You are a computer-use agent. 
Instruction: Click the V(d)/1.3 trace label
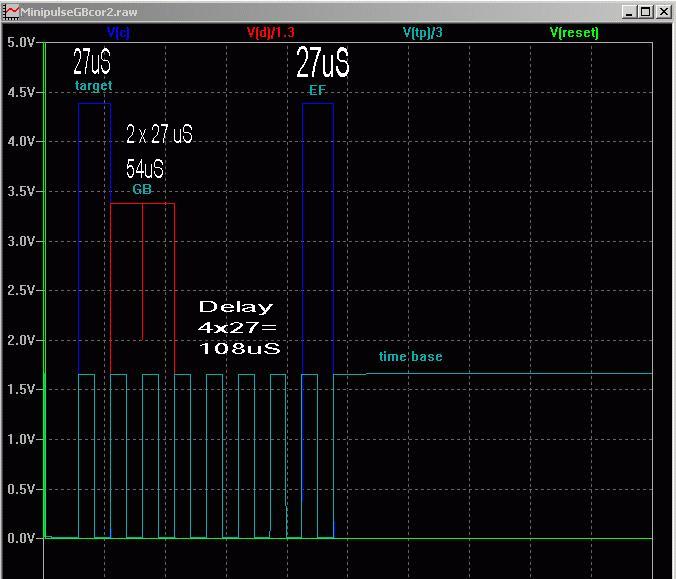point(271,32)
